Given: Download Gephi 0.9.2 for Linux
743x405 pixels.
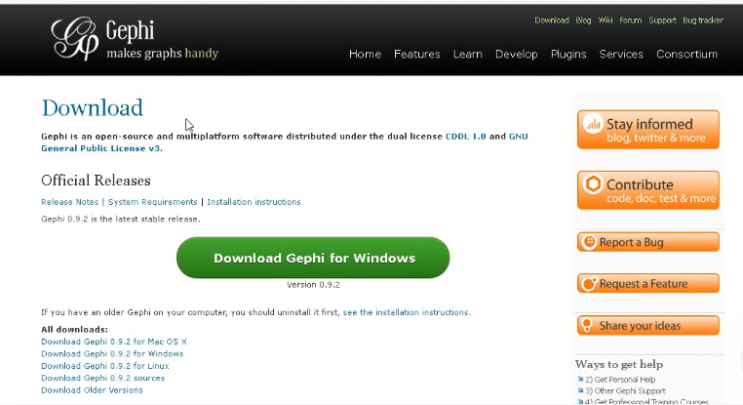Looking at the screenshot, I should coord(105,366).
